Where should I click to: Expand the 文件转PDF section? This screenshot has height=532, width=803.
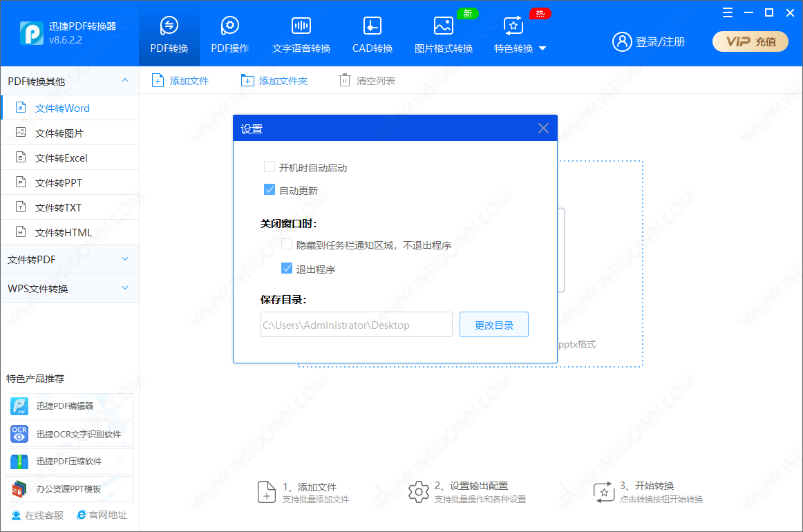coord(125,259)
